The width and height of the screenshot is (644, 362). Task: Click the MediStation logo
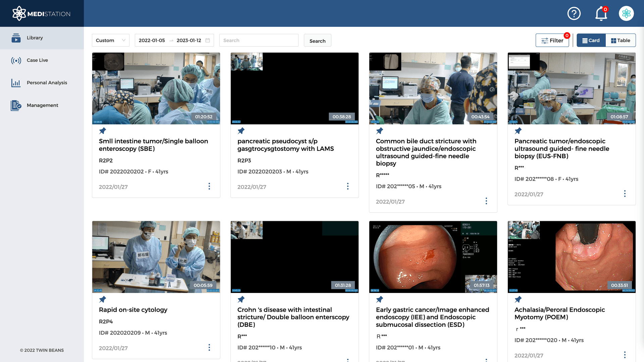[42, 13]
